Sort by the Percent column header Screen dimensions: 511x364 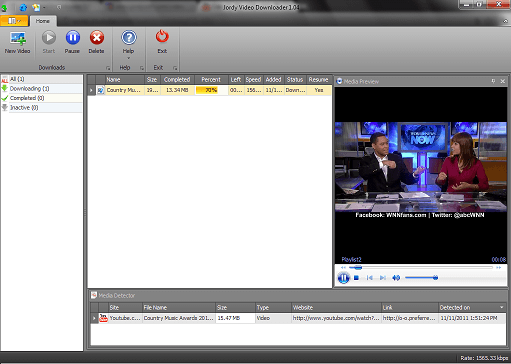tap(211, 80)
